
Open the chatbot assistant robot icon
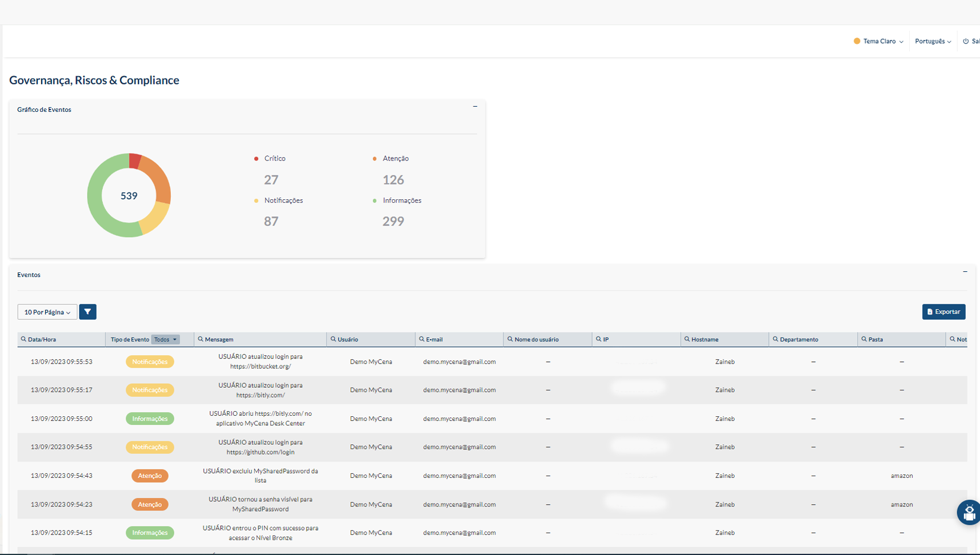(x=969, y=512)
